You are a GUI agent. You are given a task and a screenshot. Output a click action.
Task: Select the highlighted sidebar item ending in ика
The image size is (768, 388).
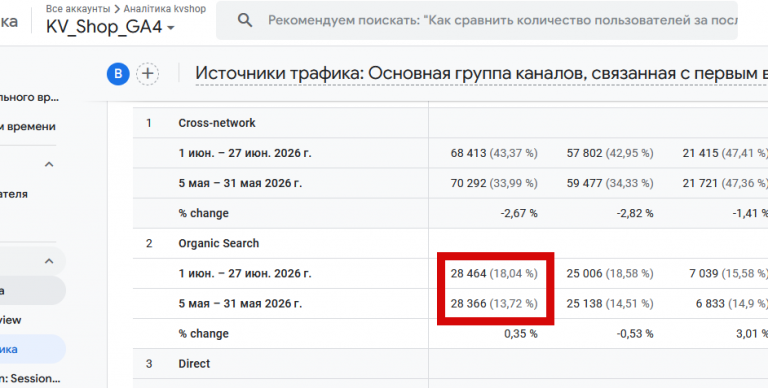[32, 349]
